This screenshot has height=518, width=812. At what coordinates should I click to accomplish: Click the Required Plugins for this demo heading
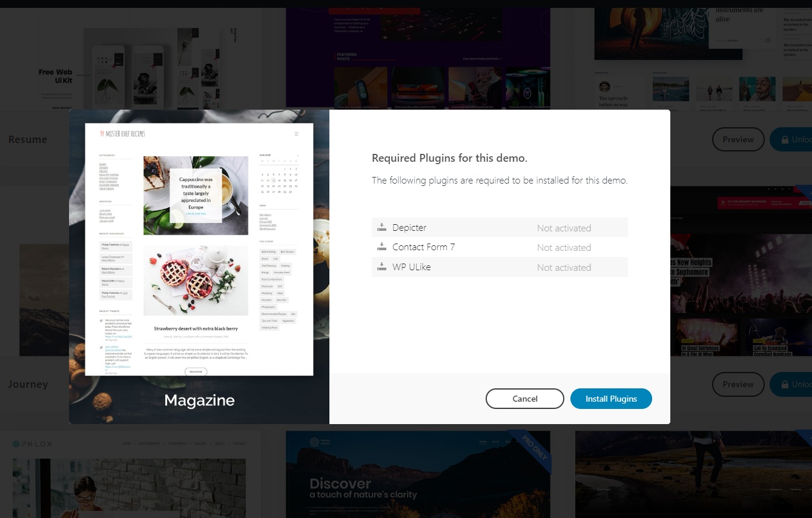pos(450,158)
